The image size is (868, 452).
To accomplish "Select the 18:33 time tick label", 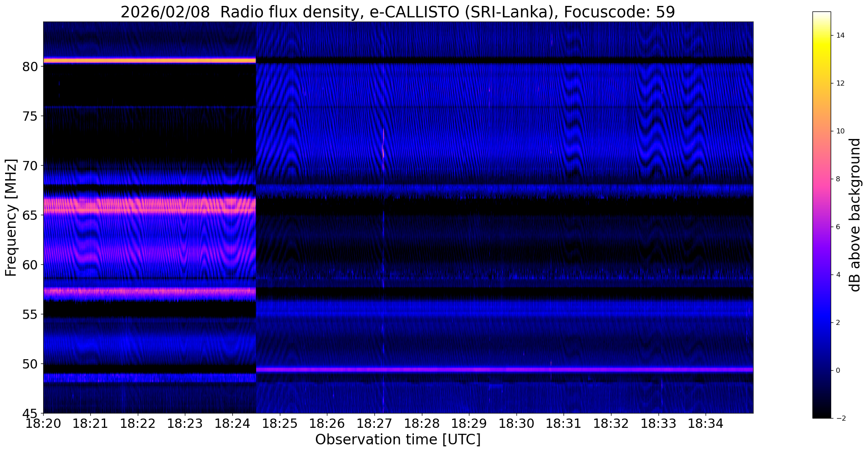I will click(x=659, y=424).
